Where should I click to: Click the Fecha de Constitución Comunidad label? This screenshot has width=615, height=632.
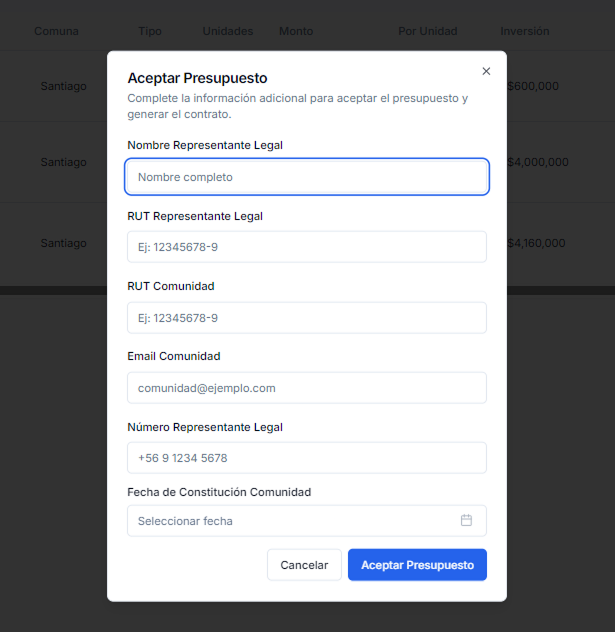219,492
